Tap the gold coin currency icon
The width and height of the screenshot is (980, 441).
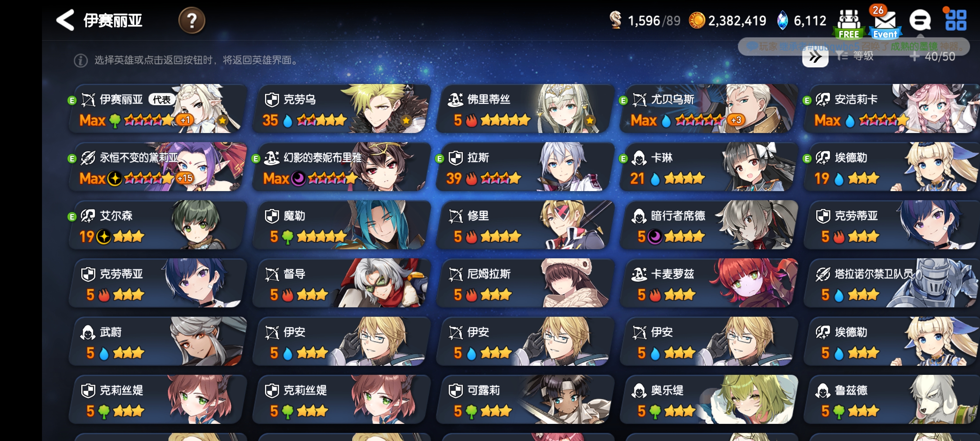[696, 20]
